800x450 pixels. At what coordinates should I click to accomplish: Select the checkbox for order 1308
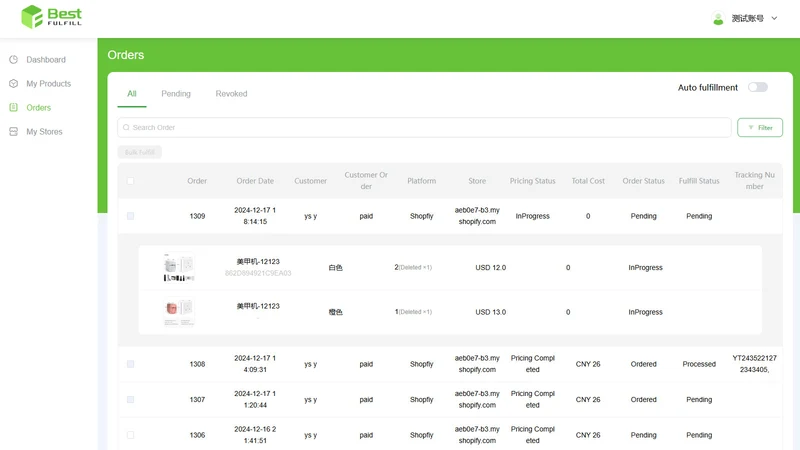(131, 364)
